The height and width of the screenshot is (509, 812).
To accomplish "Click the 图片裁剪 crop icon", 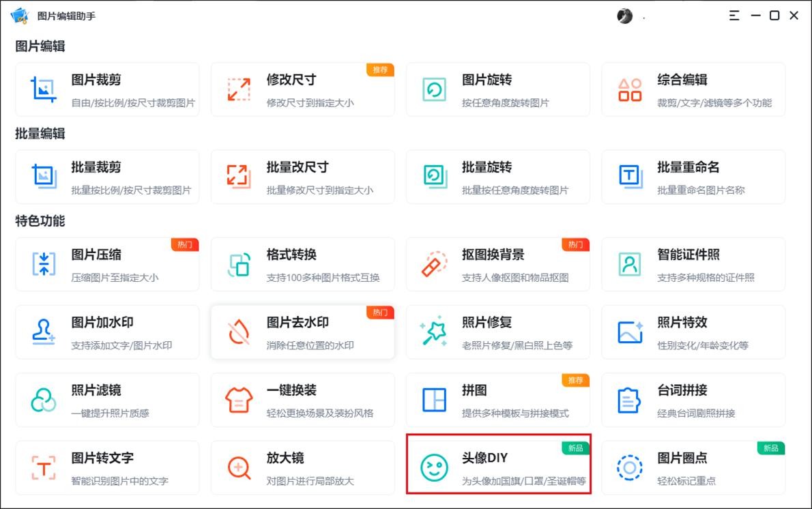I will pos(44,90).
